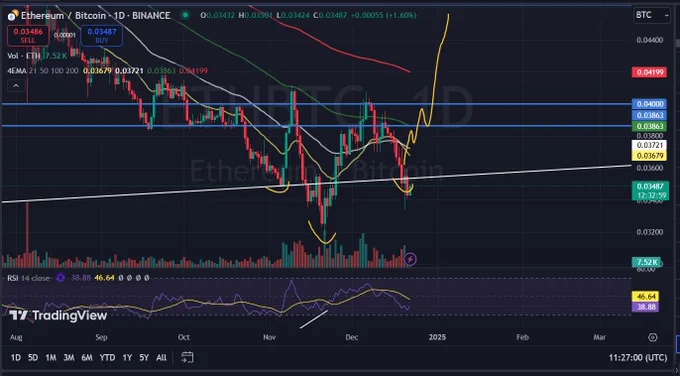Viewport: 680px width, 376px height.
Task: Click the blue 0.04000 horizontal line label
Action: 649,104
